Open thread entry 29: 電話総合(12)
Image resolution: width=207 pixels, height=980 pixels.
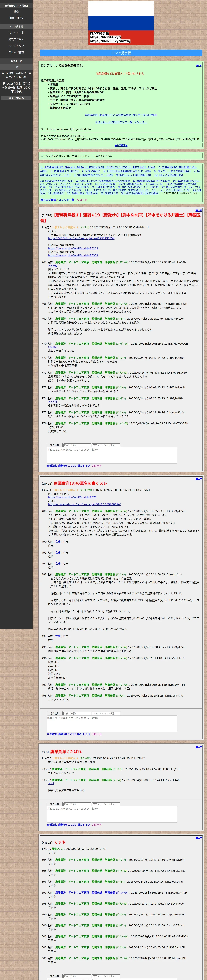pyautogui.click(x=109, y=193)
